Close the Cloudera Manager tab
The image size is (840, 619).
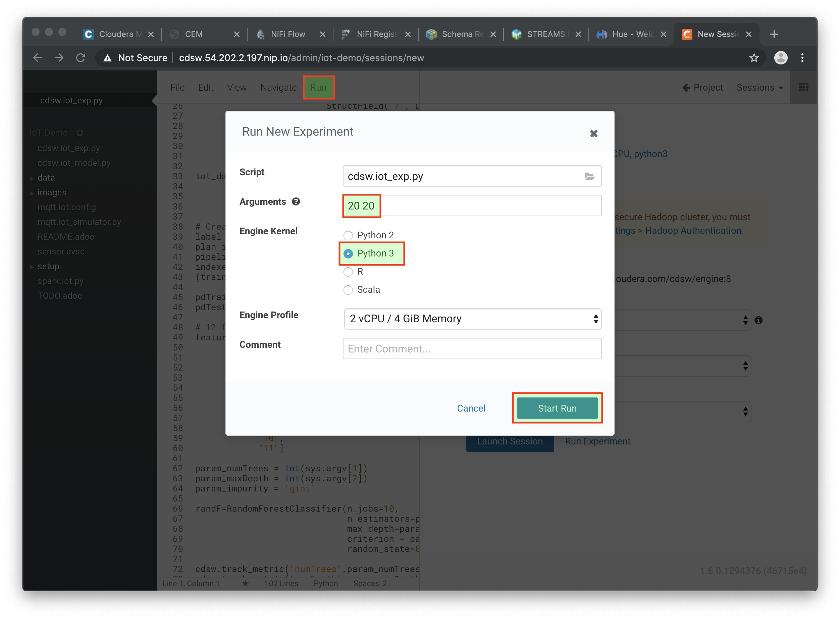pos(151,34)
